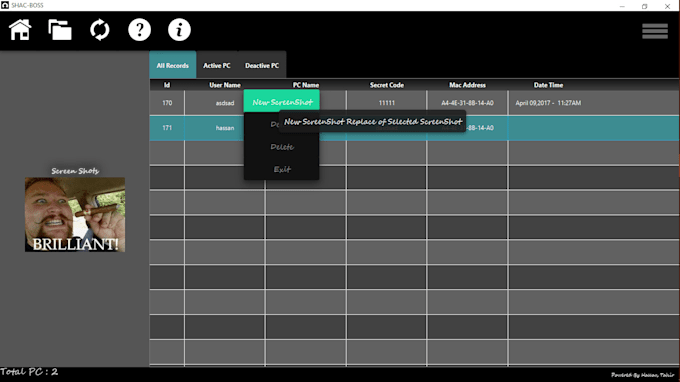Viewport: 680px width, 382px height.
Task: Open the Deactive PC tab
Action: click(262, 65)
